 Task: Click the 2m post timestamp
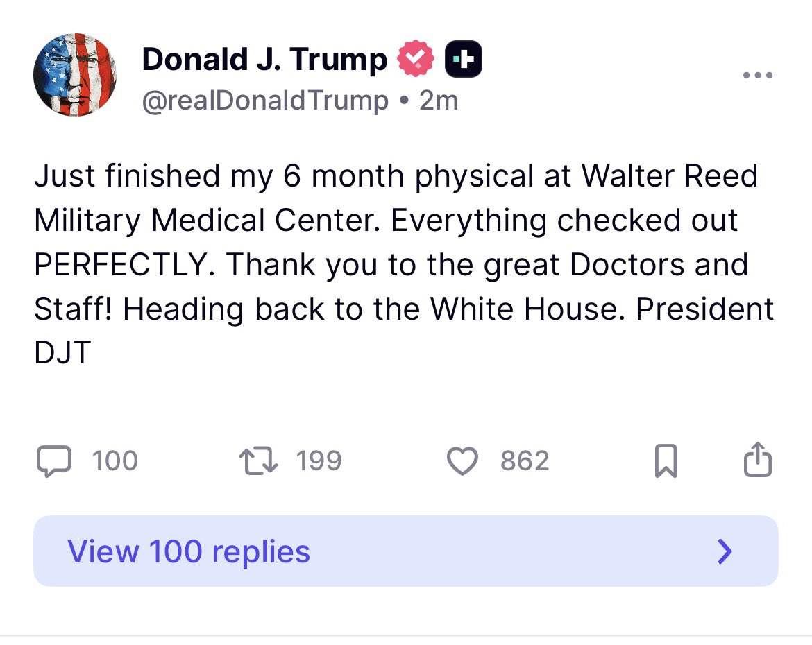pyautogui.click(x=439, y=101)
